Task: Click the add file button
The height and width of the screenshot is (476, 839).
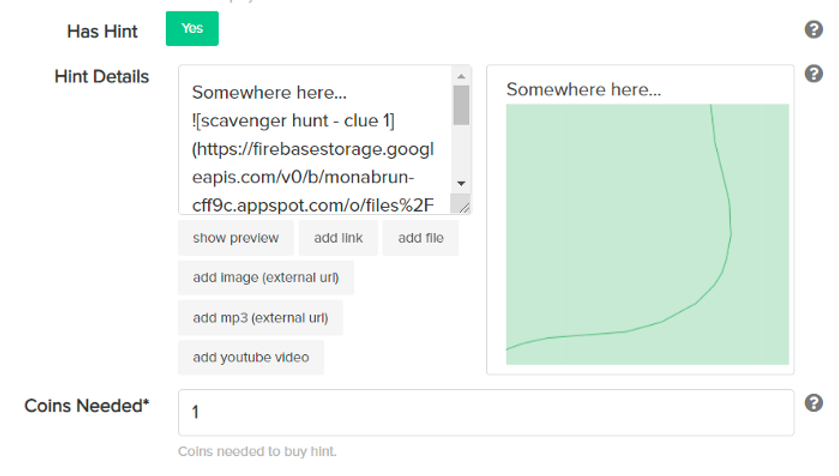Action: pyautogui.click(x=421, y=238)
